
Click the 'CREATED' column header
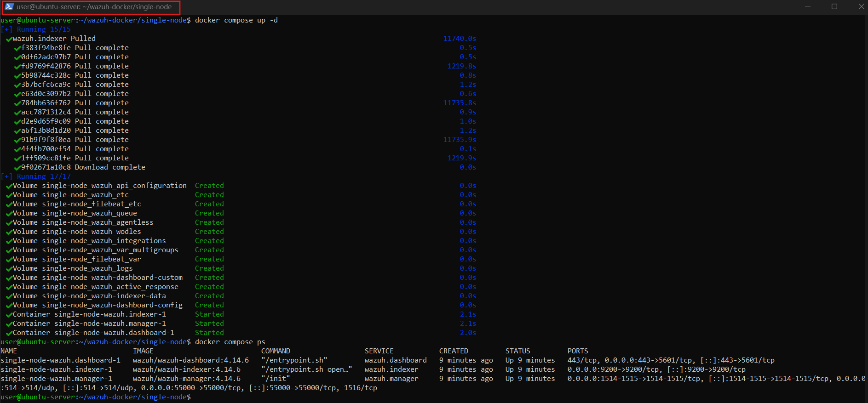pyautogui.click(x=454, y=351)
